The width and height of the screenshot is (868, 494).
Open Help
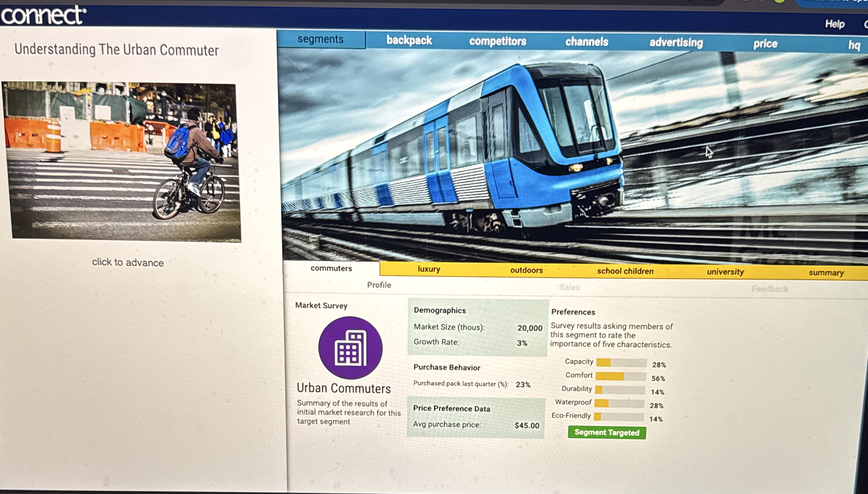point(834,24)
